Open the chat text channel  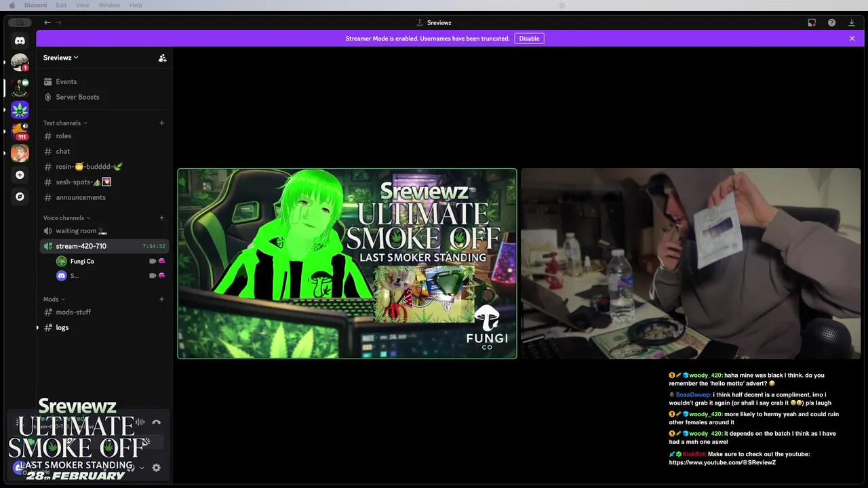[x=104, y=151]
